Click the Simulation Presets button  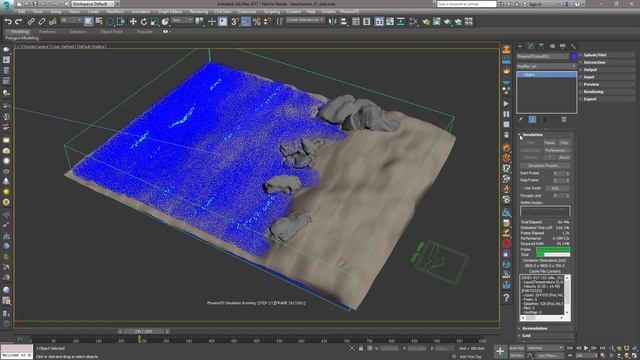pyautogui.click(x=544, y=166)
